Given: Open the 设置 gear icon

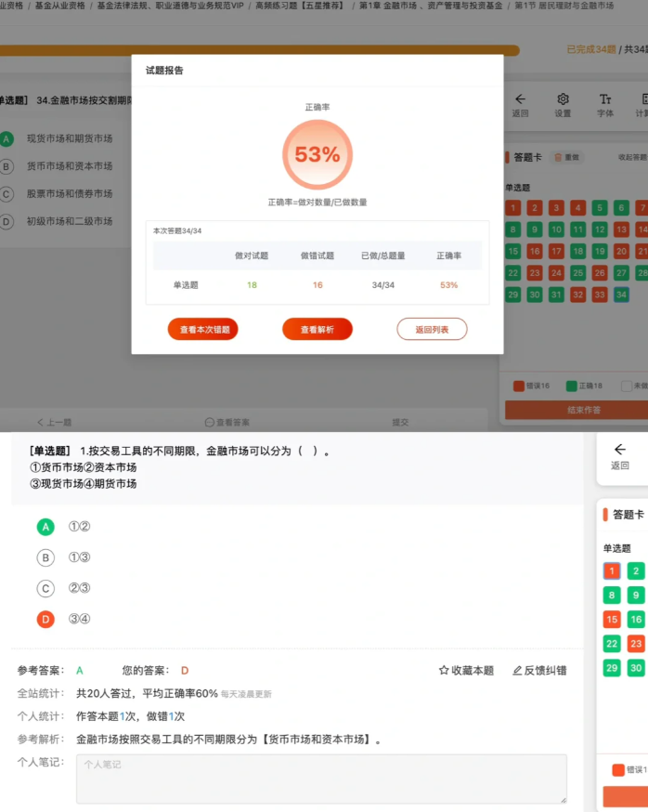Looking at the screenshot, I should tap(564, 98).
